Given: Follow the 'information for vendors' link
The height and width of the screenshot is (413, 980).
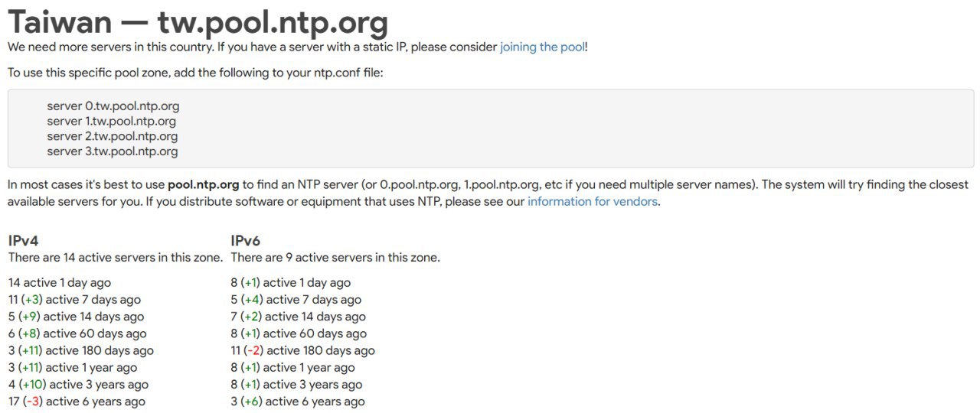Looking at the screenshot, I should [593, 202].
